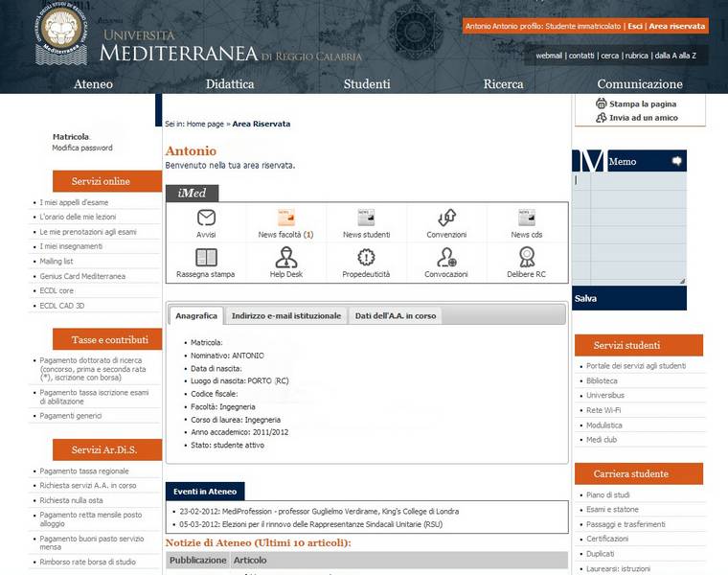Click Modifica password
This screenshot has height=575, width=728.
point(82,148)
